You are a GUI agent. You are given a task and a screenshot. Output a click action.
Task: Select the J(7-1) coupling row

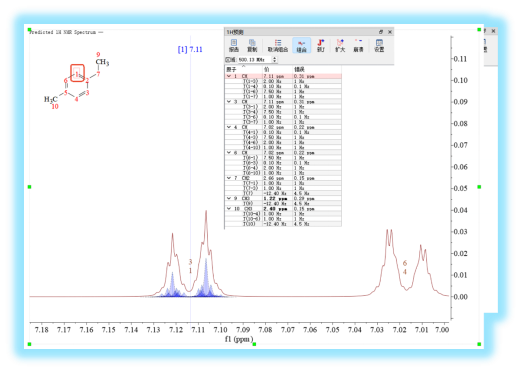(x=283, y=183)
